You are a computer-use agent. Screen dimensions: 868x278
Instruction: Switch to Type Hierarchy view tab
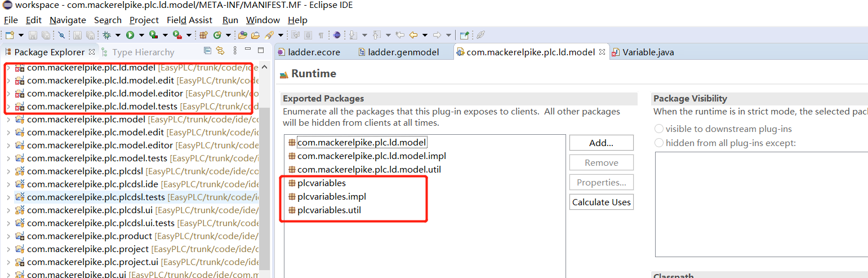tap(138, 52)
